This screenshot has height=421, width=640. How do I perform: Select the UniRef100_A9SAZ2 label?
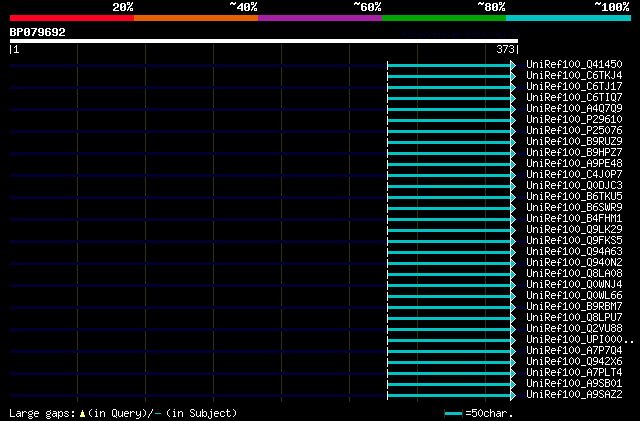click(574, 395)
